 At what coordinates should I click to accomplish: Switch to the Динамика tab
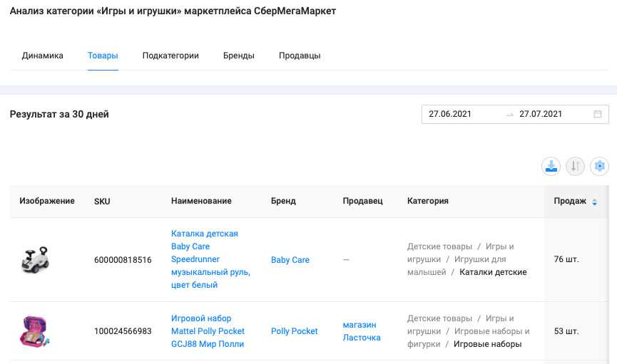(x=43, y=56)
